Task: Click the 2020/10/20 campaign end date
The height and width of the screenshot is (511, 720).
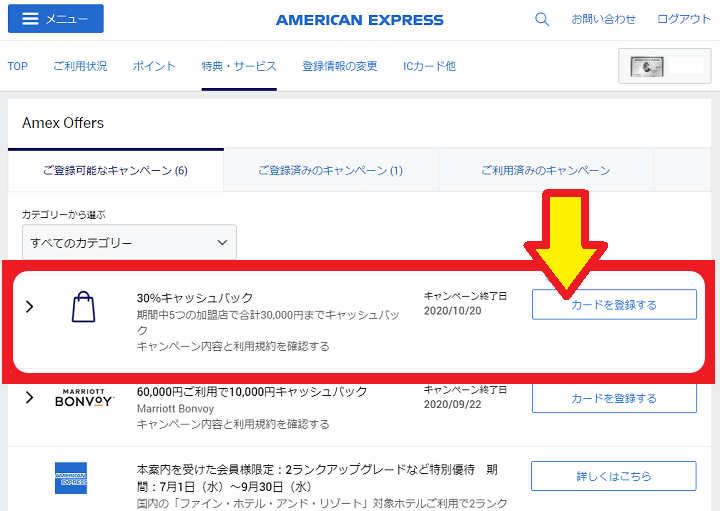Action: [x=452, y=311]
